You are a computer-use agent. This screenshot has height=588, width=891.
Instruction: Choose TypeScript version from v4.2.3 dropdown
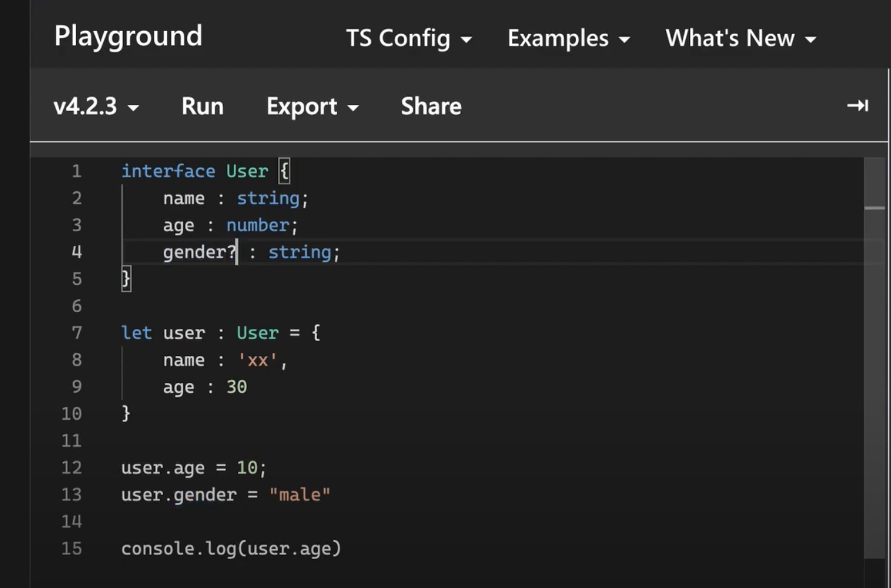tap(96, 106)
